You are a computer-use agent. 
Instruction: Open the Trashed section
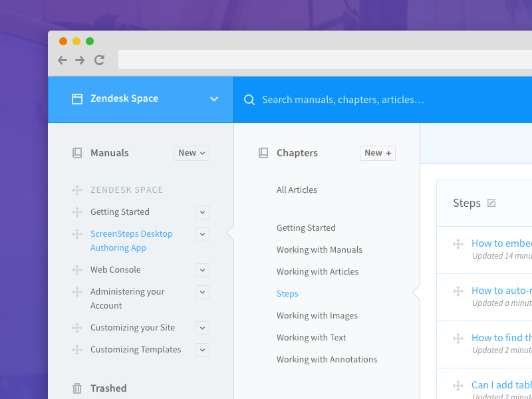(x=108, y=388)
